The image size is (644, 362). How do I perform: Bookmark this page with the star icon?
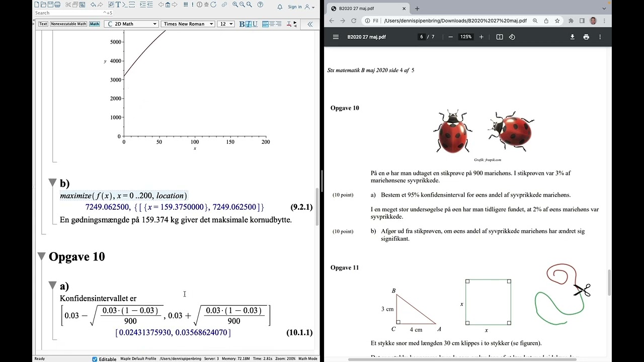point(557,21)
